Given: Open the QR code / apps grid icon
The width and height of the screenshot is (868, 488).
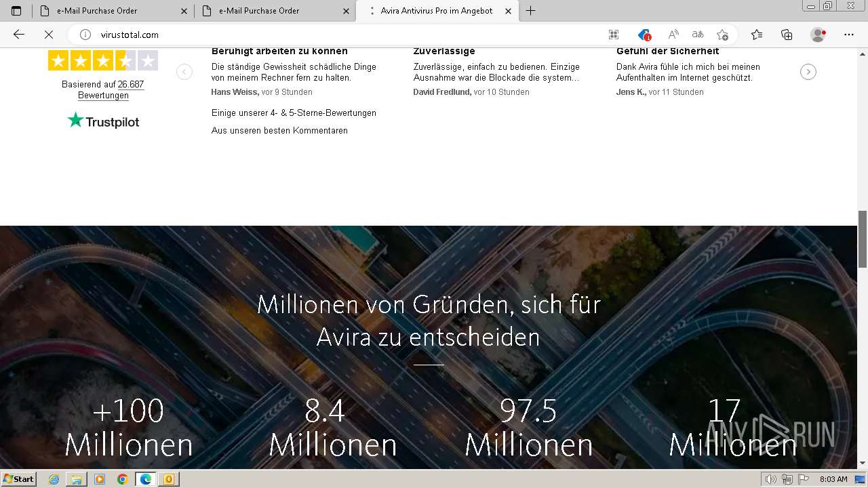Looking at the screenshot, I should [x=614, y=35].
